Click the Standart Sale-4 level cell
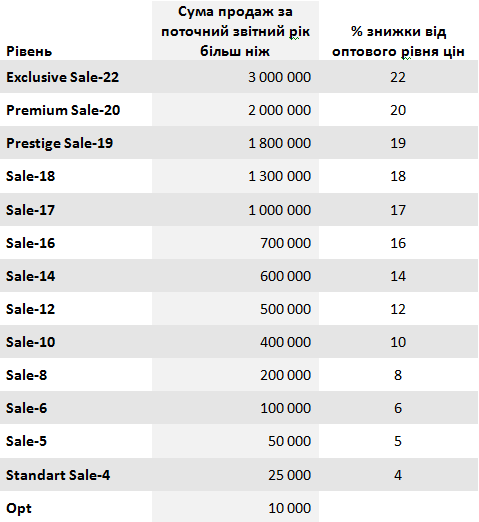The height and width of the screenshot is (522, 479). (x=76, y=474)
